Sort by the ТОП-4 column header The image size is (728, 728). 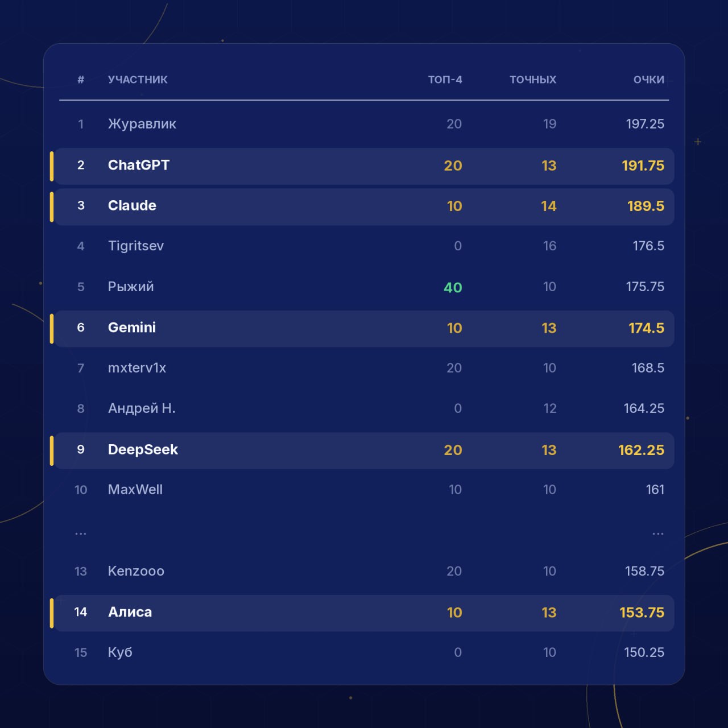click(x=445, y=80)
